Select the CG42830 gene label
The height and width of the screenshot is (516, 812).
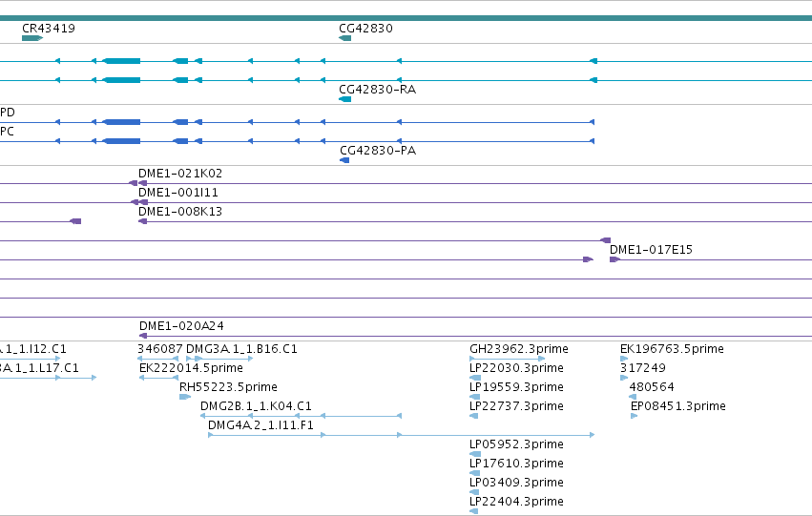pyautogui.click(x=365, y=29)
